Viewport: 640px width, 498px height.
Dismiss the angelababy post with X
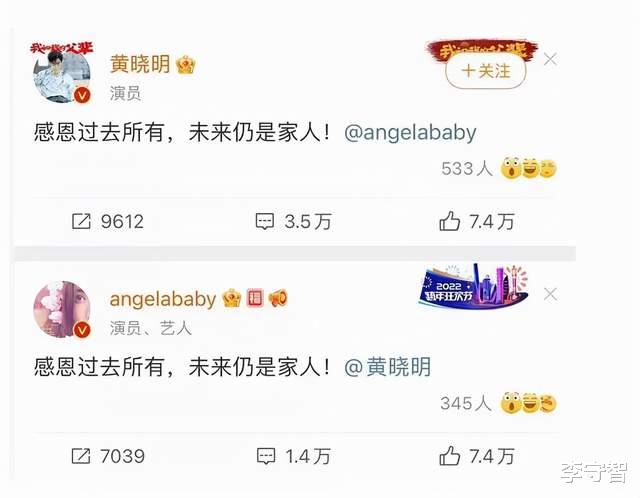point(550,294)
